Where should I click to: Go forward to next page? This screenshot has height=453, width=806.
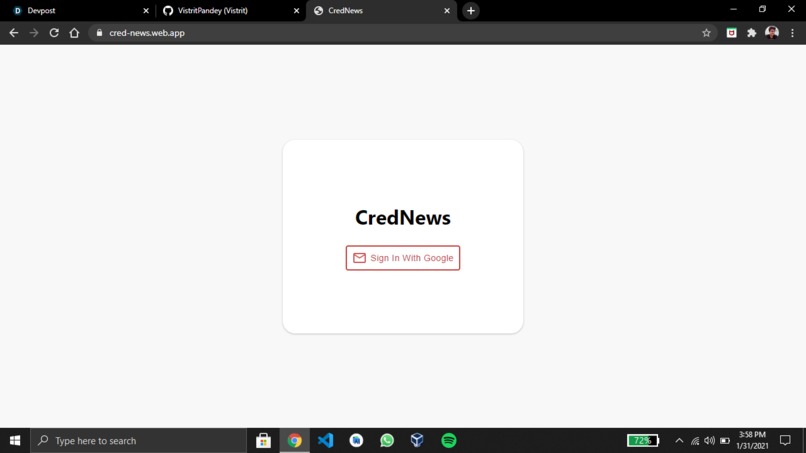(x=34, y=33)
